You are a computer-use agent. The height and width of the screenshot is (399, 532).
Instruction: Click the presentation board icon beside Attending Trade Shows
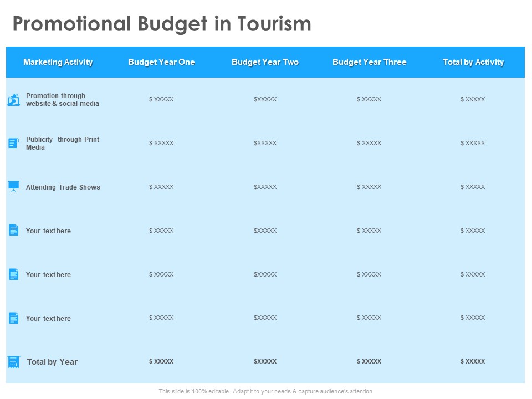pos(13,186)
